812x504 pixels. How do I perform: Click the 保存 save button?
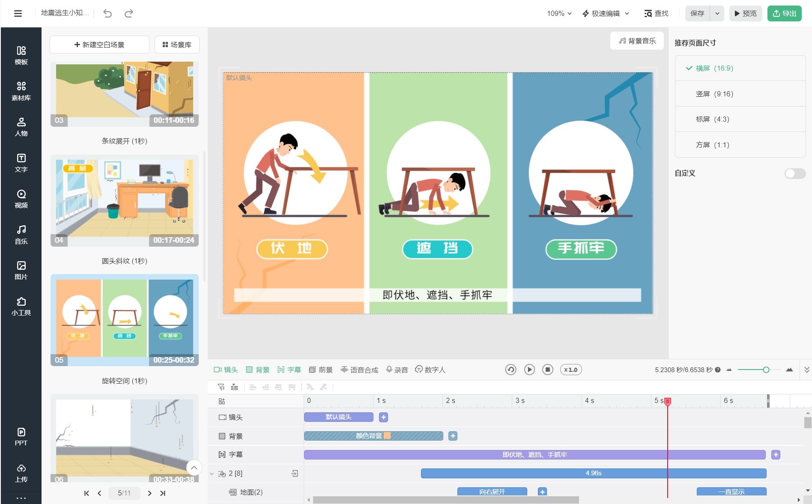(697, 13)
